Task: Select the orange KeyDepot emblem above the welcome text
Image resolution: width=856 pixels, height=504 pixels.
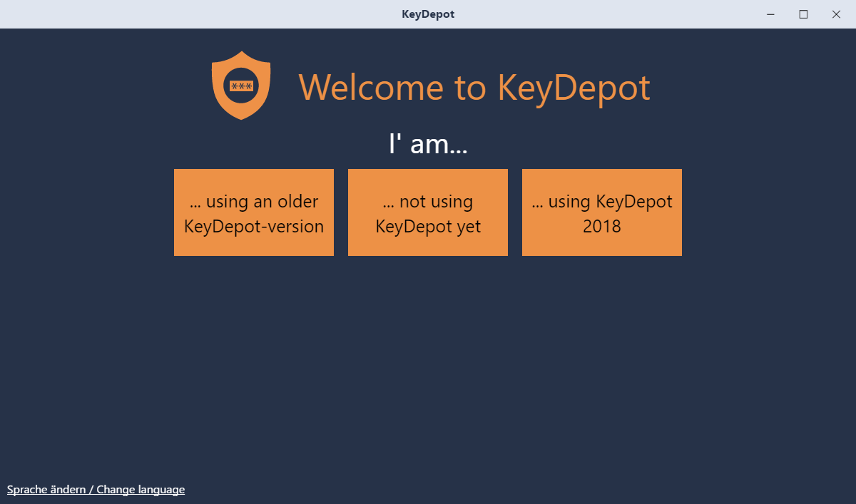Action: point(241,84)
